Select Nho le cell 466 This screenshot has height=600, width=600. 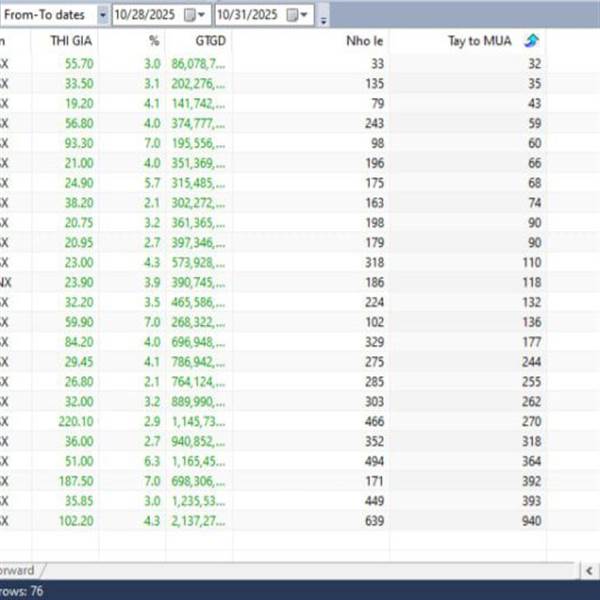(x=374, y=422)
